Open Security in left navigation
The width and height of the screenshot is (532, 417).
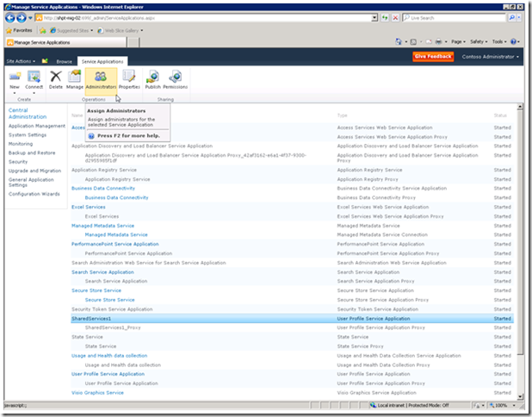coord(18,162)
